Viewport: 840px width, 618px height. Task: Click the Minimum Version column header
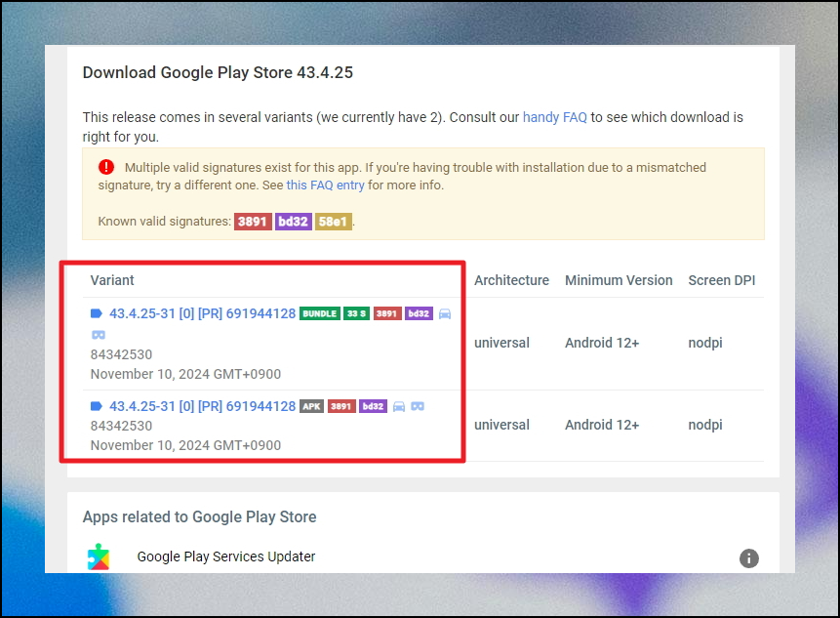tap(619, 280)
